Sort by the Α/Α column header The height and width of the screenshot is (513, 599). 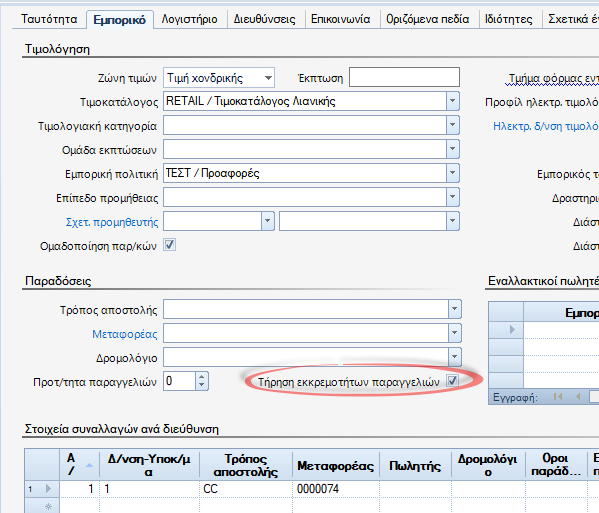(79, 464)
